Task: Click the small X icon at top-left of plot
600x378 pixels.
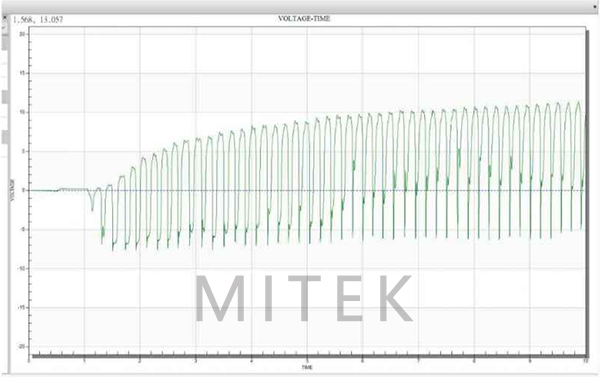Action: [5, 17]
